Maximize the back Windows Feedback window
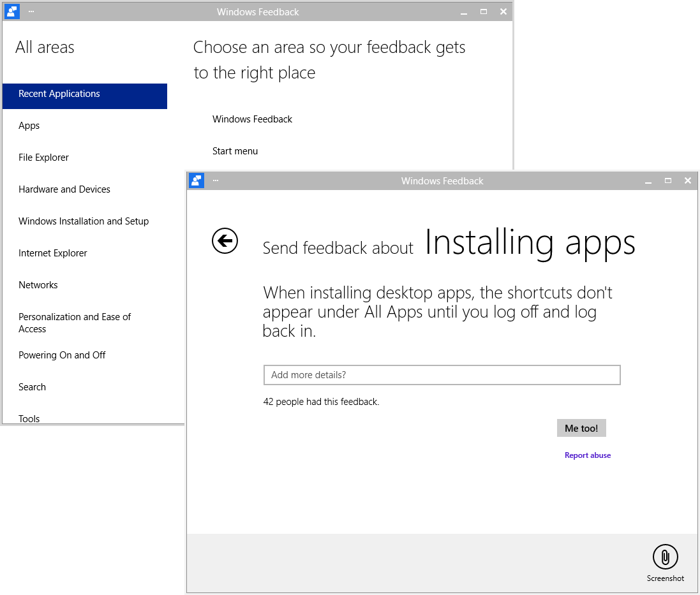Screen dimensions: 700x595 (x=484, y=12)
